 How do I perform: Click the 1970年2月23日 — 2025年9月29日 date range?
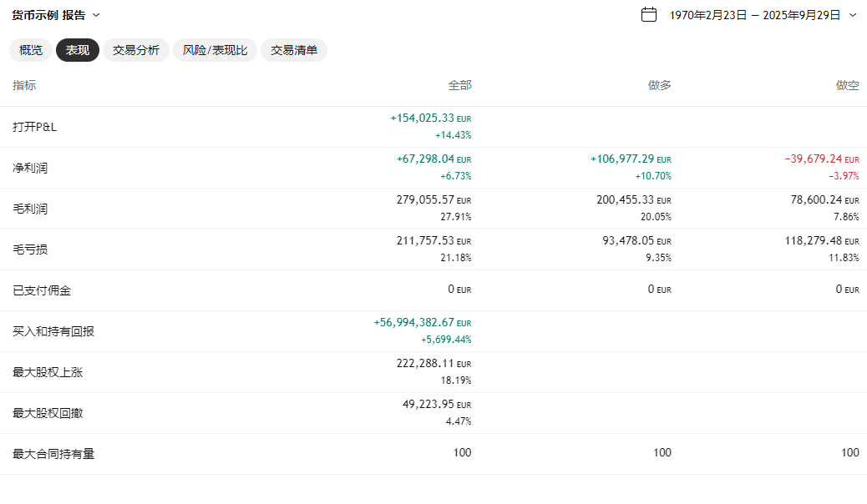pos(754,15)
